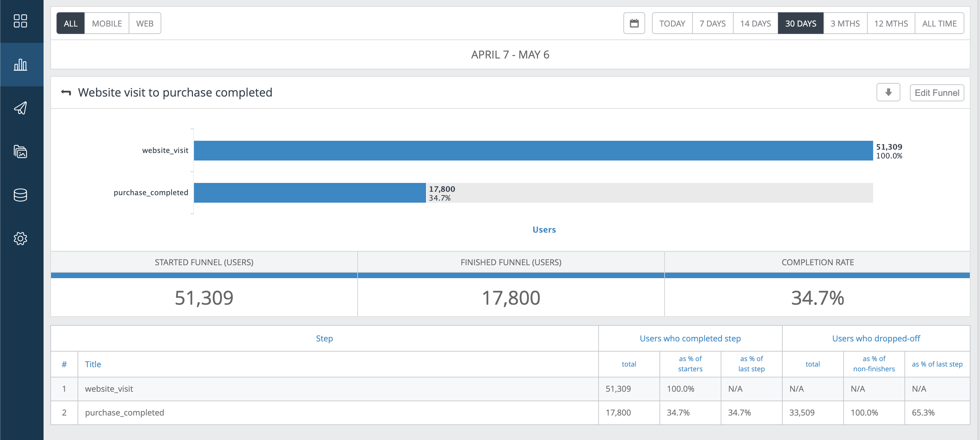Switch platform filter to WEB
The image size is (980, 440).
click(x=145, y=23)
